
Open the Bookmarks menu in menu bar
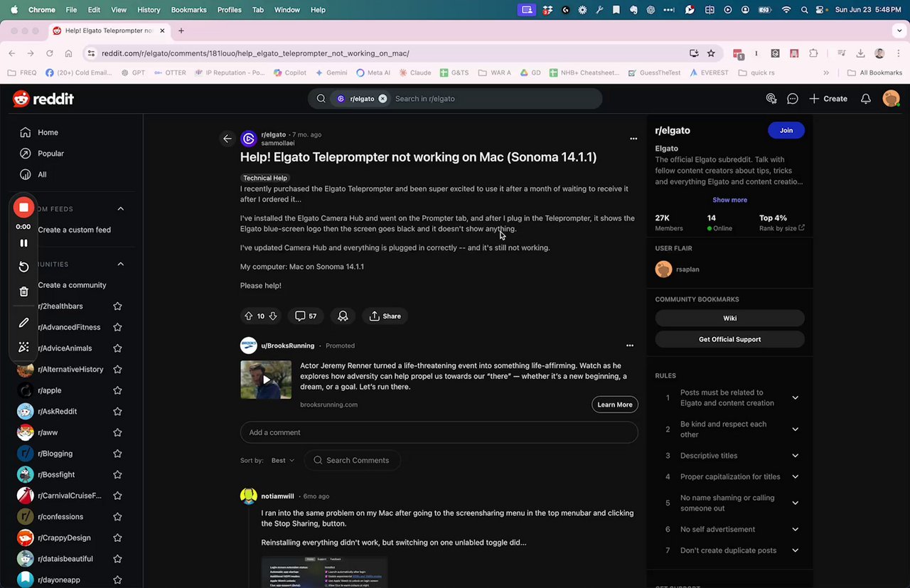click(x=188, y=10)
